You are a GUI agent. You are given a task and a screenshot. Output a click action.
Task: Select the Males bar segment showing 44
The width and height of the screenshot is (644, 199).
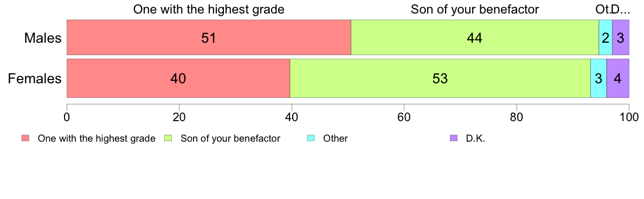tap(475, 37)
